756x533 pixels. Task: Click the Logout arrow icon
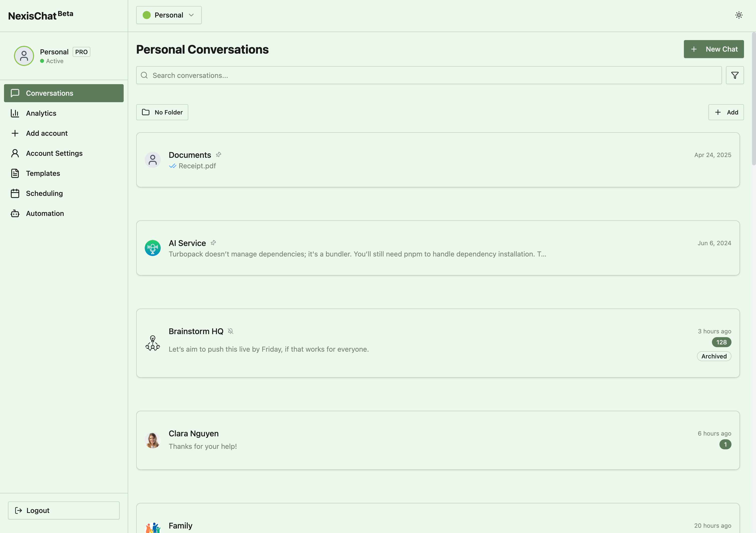pos(19,510)
